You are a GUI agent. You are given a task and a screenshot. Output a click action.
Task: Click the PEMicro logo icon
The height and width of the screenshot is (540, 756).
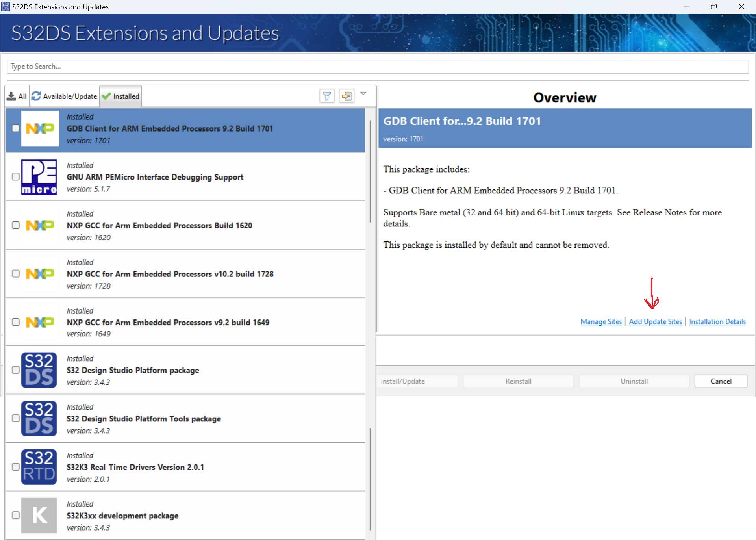(39, 177)
